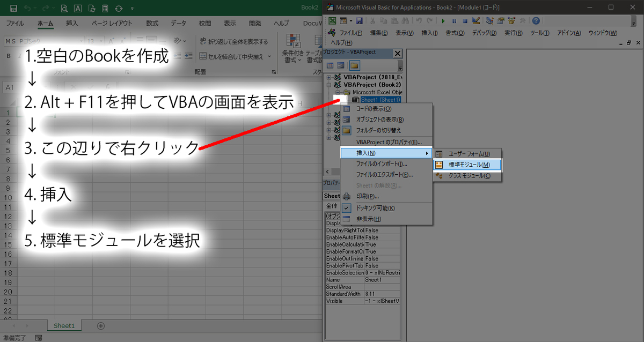
Task: Choose 標準モジュール(M) from insert submenu
Action: (x=467, y=165)
